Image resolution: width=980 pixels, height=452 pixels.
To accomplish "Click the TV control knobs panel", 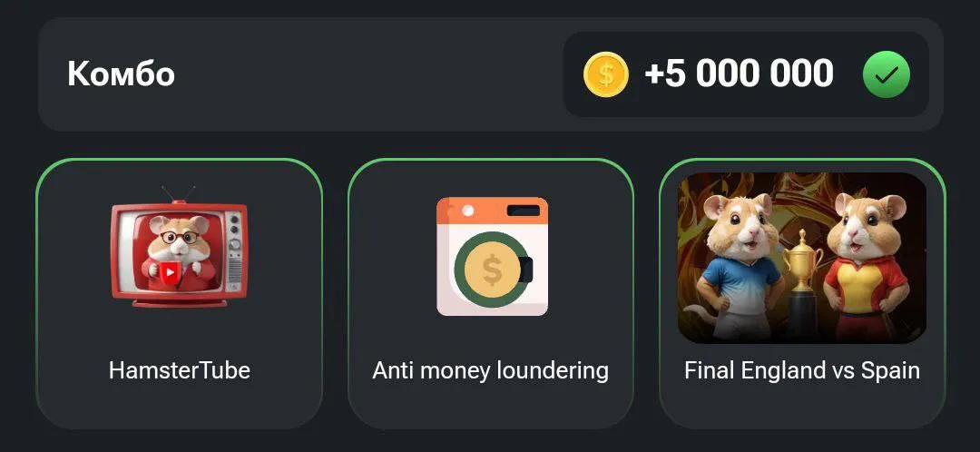I will click(234, 248).
